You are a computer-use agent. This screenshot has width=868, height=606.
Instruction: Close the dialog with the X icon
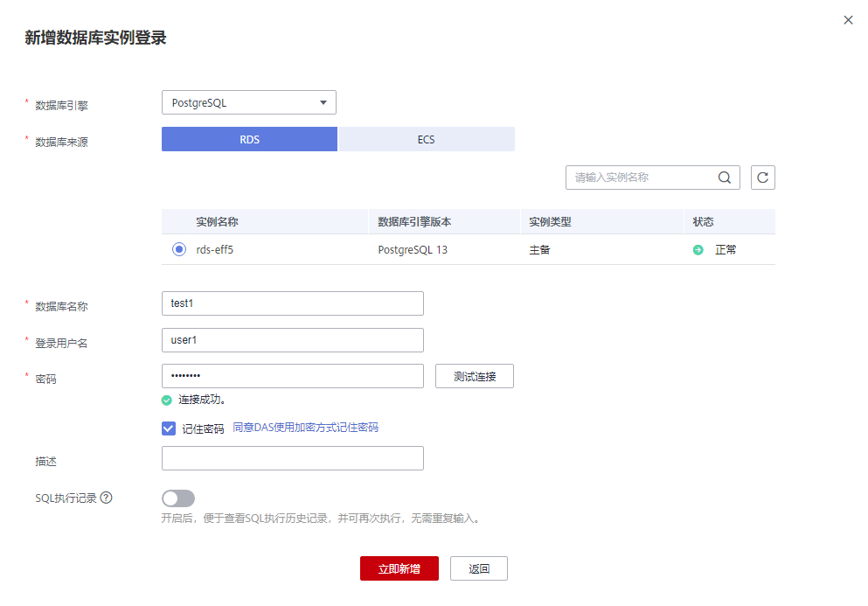(x=848, y=20)
